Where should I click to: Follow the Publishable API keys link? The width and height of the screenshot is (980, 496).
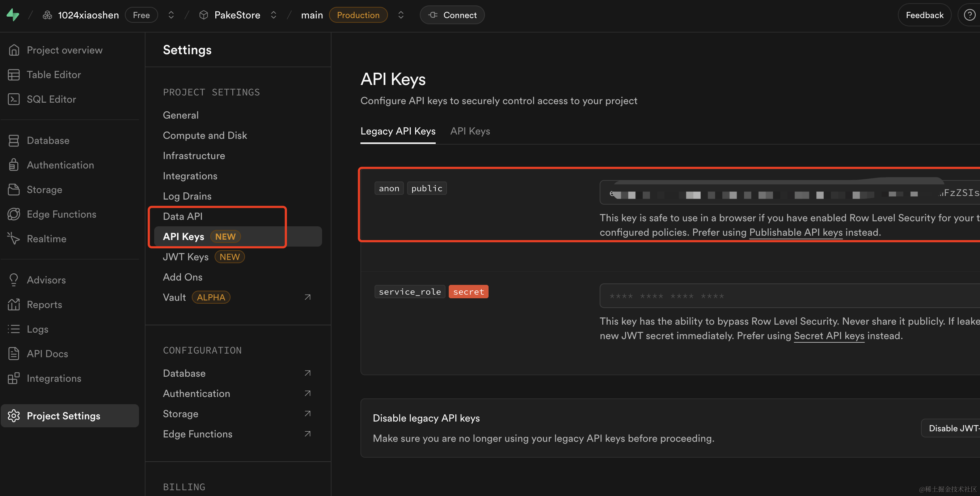tap(795, 232)
